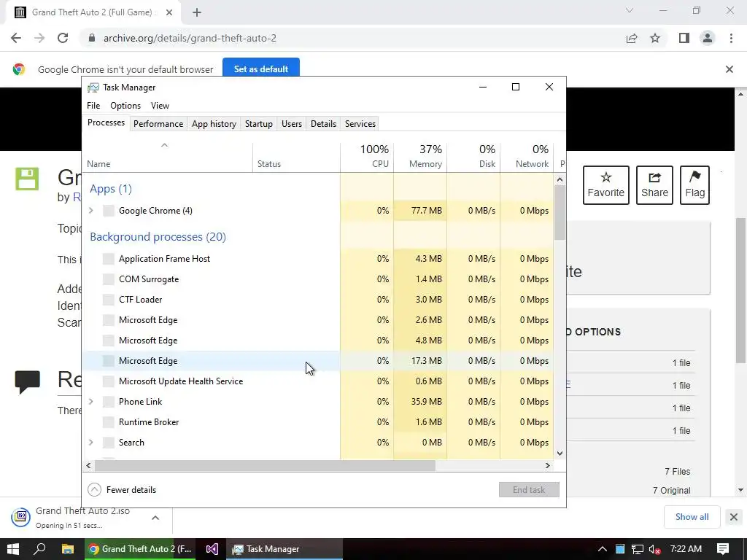Click Show all downloads button
The width and height of the screenshot is (747, 560).
692,517
